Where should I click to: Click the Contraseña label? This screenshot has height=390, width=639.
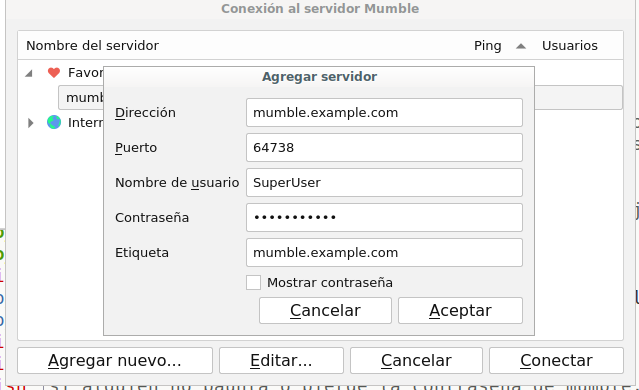(x=152, y=218)
